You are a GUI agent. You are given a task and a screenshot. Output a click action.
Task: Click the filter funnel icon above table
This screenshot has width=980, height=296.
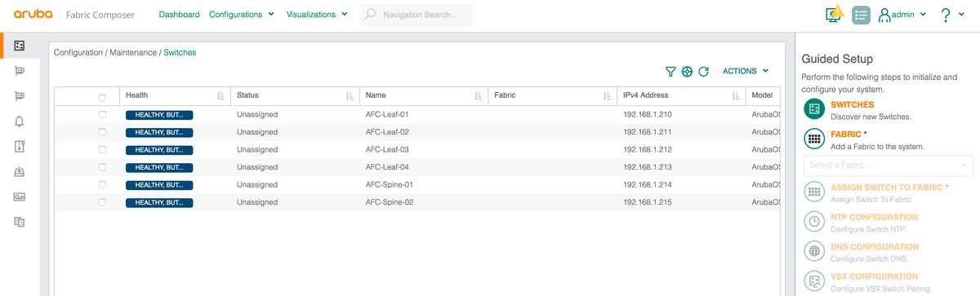670,72
